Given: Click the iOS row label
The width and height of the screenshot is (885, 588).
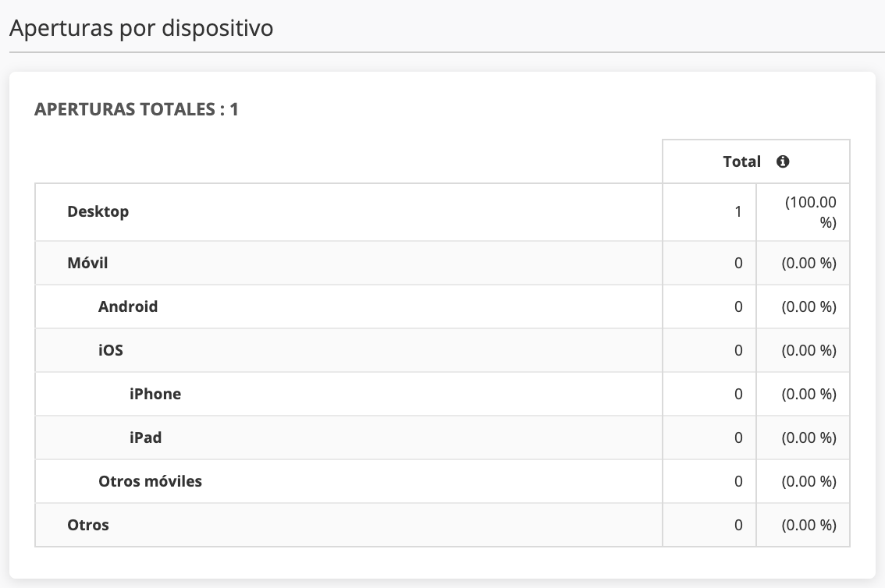Looking at the screenshot, I should (x=111, y=350).
